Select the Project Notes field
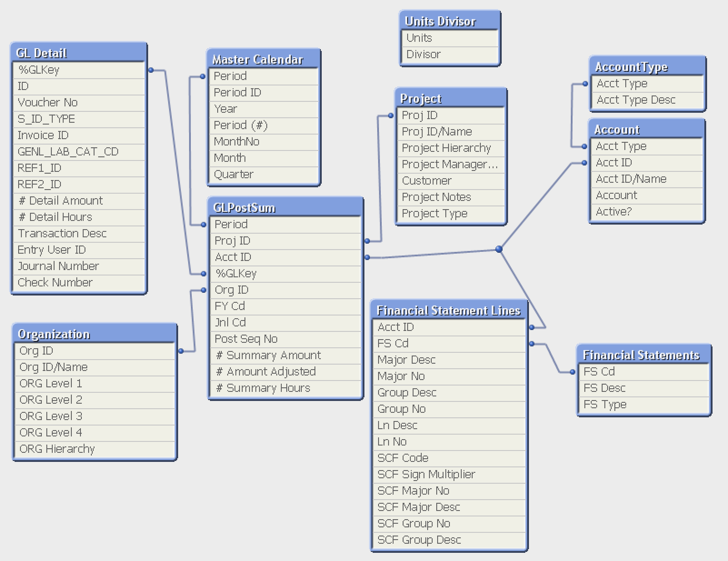The width and height of the screenshot is (728, 561). point(451,197)
